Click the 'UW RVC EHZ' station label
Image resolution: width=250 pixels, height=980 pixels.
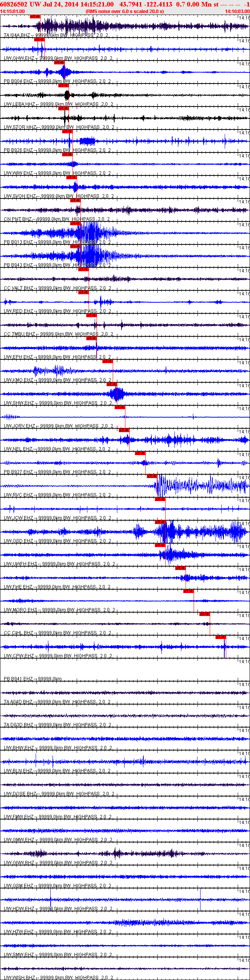click(18, 495)
